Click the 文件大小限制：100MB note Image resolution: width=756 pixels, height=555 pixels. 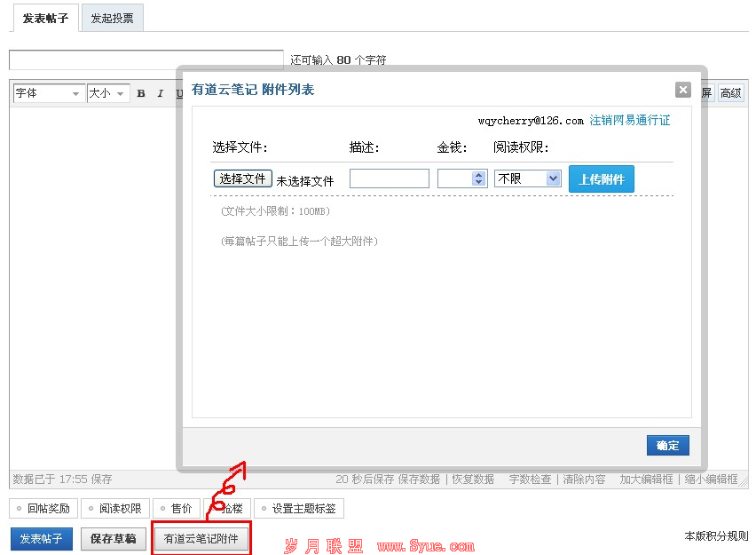click(275, 211)
